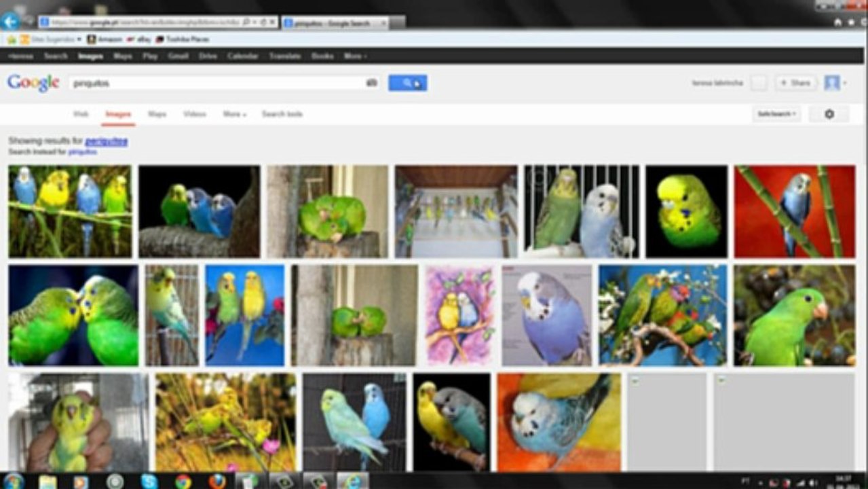Open the eBay bookmark
Image resolution: width=868 pixels, height=489 pixels.
(x=139, y=39)
